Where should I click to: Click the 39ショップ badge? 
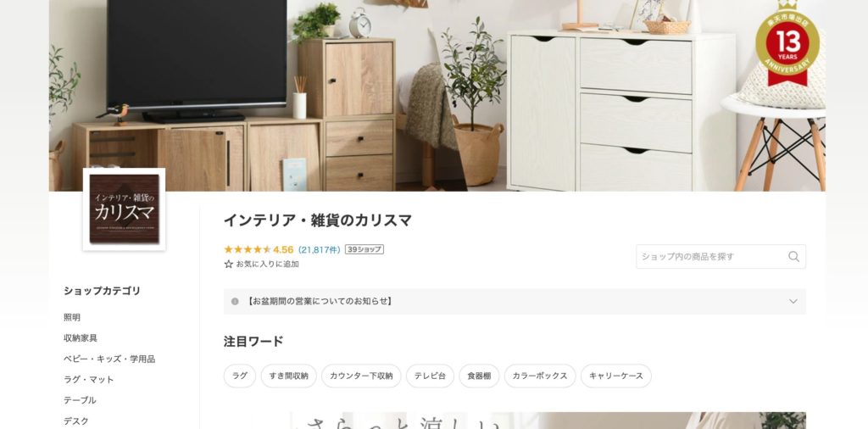364,249
